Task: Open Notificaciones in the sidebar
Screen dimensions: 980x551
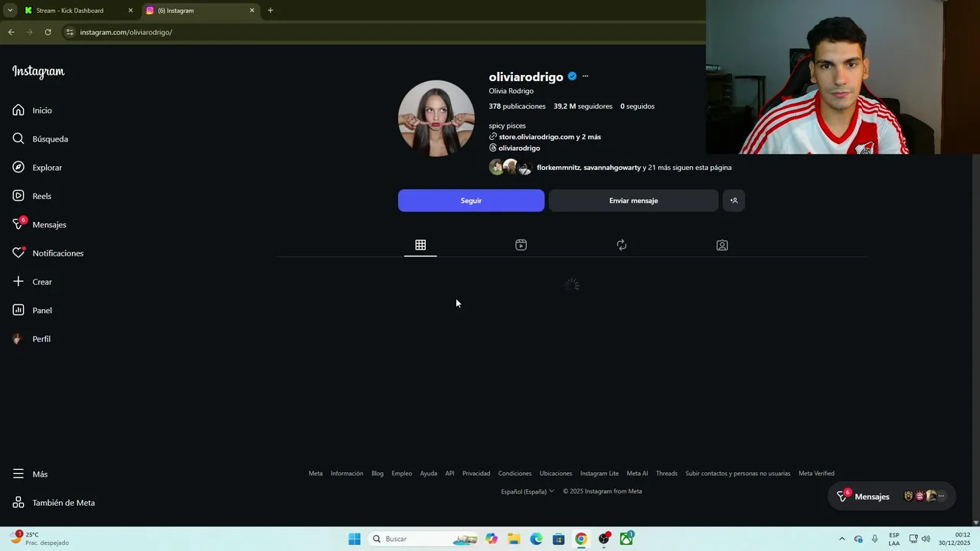Action: (48, 253)
